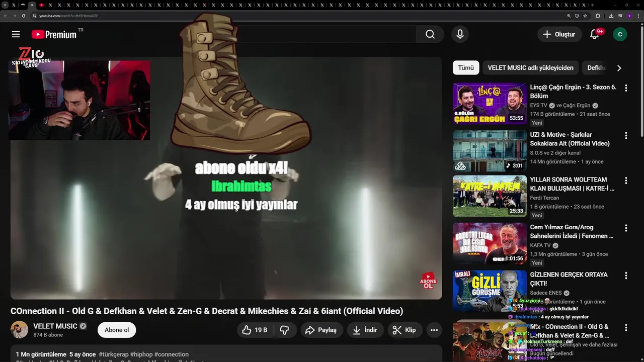Click the video title COnnection II text

(x=207, y=311)
